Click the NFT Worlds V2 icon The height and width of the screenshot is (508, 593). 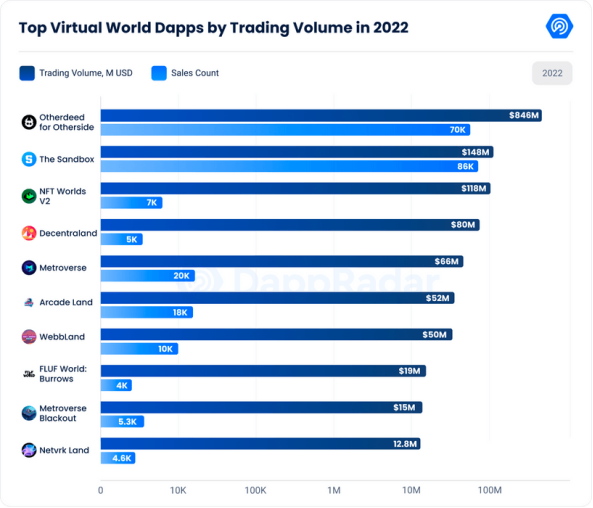click(x=29, y=196)
